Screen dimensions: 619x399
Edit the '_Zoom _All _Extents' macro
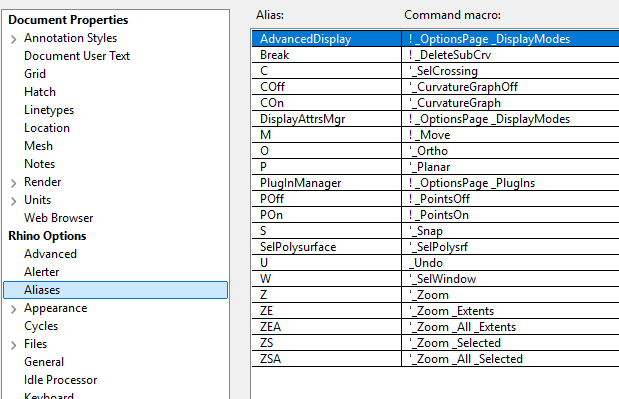pyautogui.click(x=510, y=327)
